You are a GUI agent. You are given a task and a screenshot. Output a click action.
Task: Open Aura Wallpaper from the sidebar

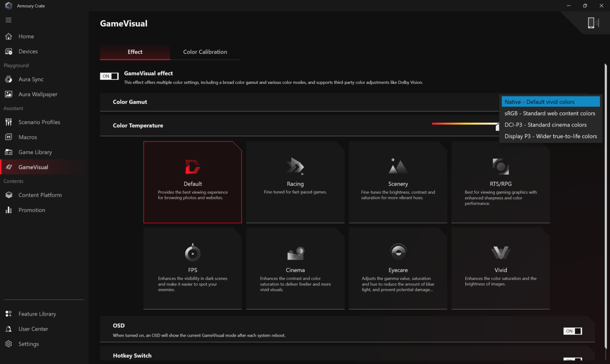click(8, 94)
